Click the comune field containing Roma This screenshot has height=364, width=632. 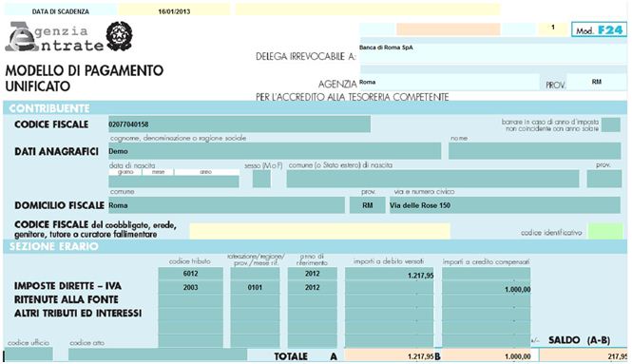(x=226, y=205)
